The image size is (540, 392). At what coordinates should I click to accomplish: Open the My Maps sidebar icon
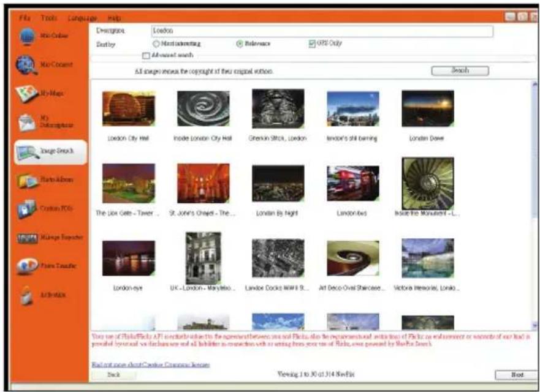click(26, 94)
